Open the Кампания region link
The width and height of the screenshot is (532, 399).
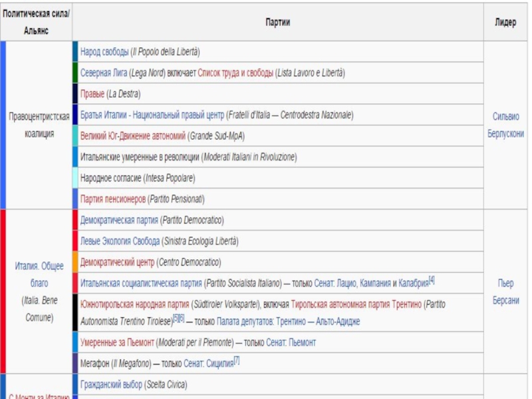[375, 283]
